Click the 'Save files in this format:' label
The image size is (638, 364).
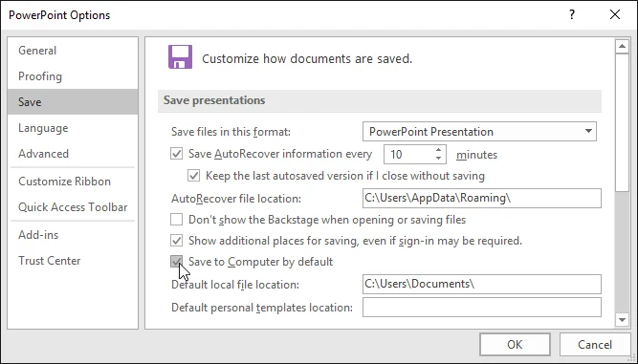(231, 132)
